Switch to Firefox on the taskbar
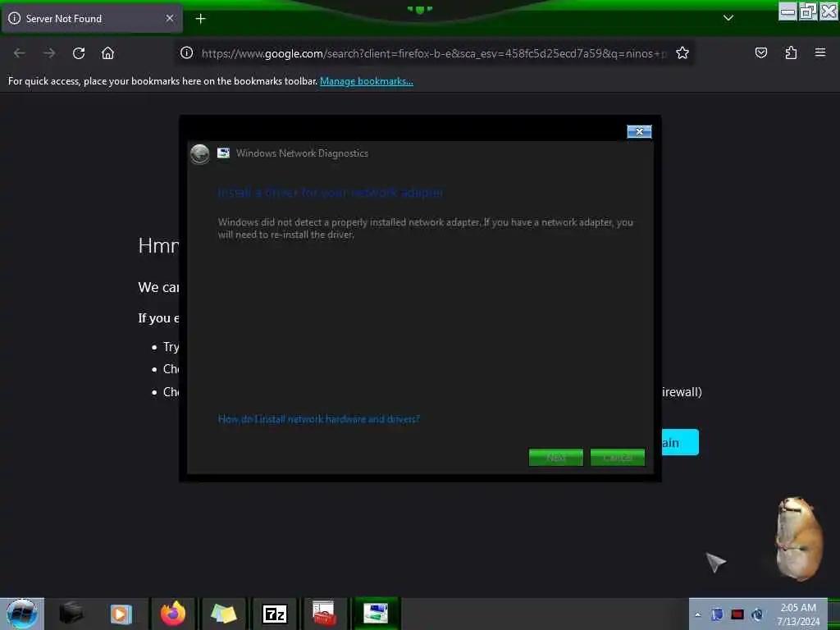 173,614
